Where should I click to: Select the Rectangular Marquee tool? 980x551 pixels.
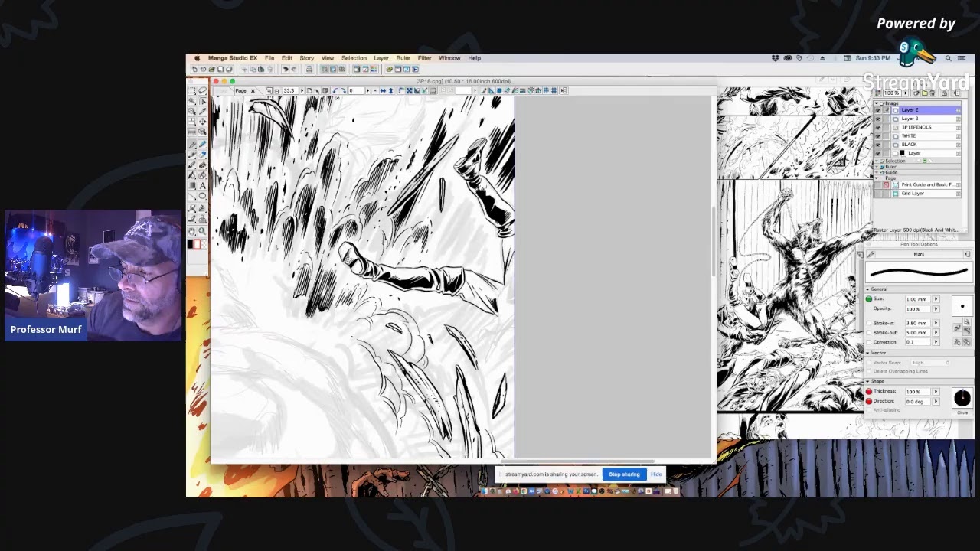[x=192, y=91]
